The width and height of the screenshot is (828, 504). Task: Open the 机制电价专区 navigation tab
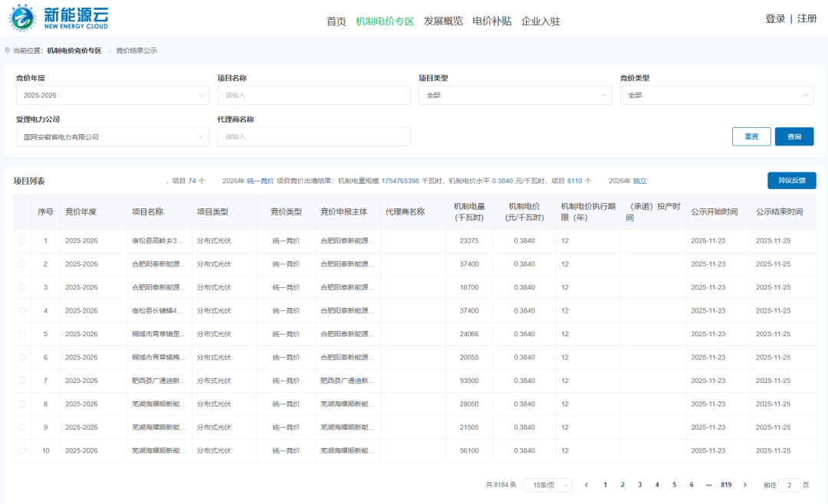[x=384, y=21]
